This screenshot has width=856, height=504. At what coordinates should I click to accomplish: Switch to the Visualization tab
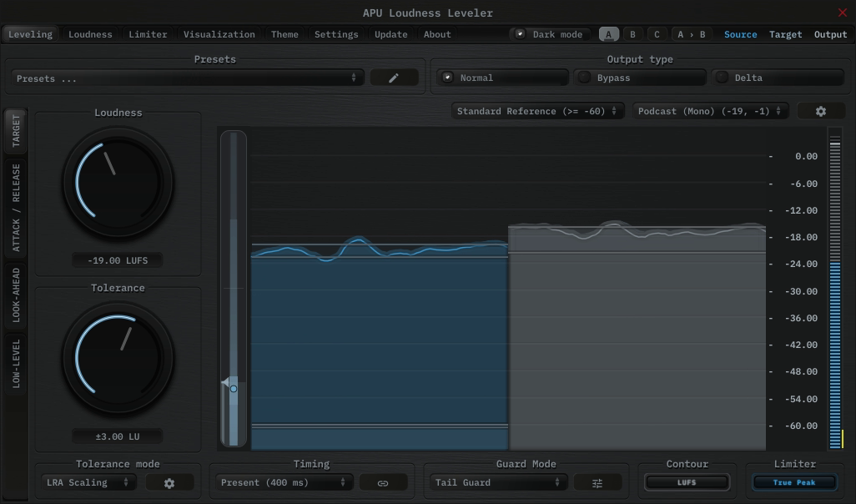tap(219, 34)
